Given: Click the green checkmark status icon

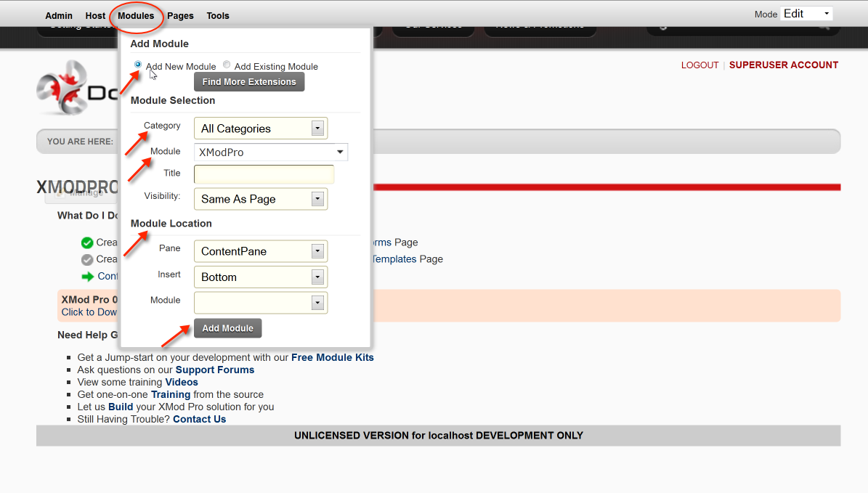Looking at the screenshot, I should [x=87, y=243].
